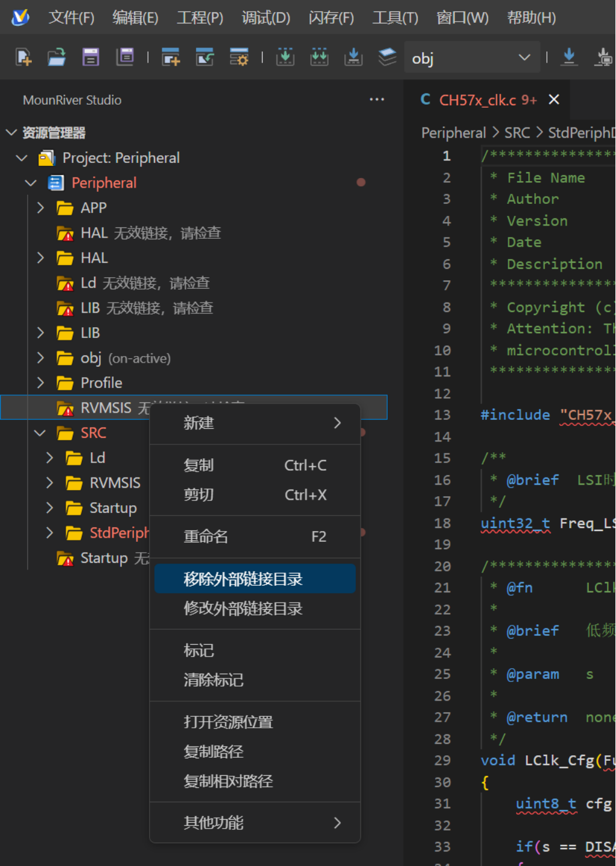The width and height of the screenshot is (616, 866).
Task: Click the warning folder icon beside Ld 无效链接
Action: [65, 283]
